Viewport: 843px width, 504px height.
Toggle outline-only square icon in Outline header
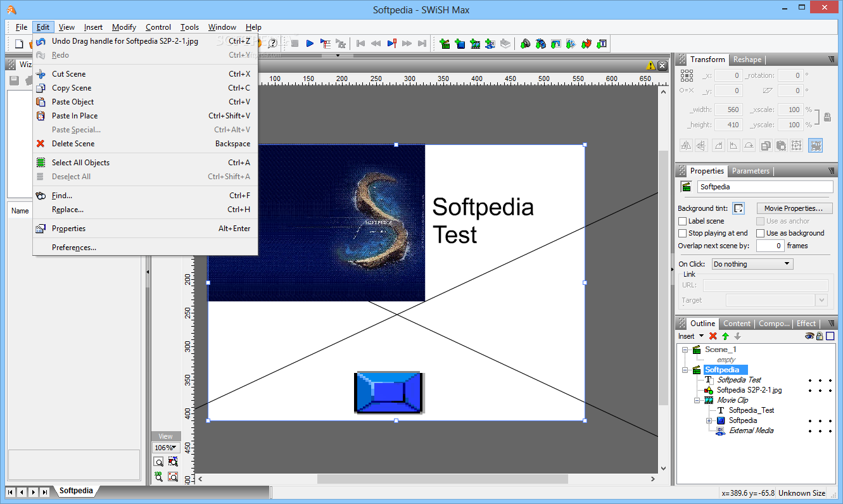pyautogui.click(x=830, y=336)
